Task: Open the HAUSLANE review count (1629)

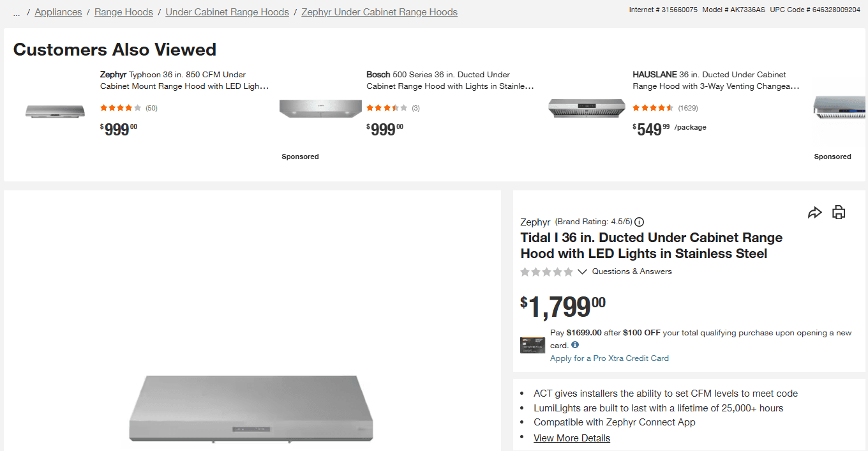Action: click(x=687, y=108)
